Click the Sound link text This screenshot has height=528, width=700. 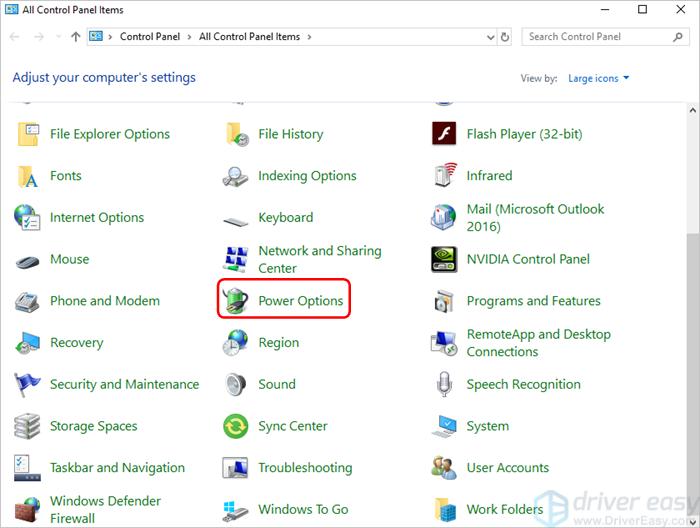277,384
